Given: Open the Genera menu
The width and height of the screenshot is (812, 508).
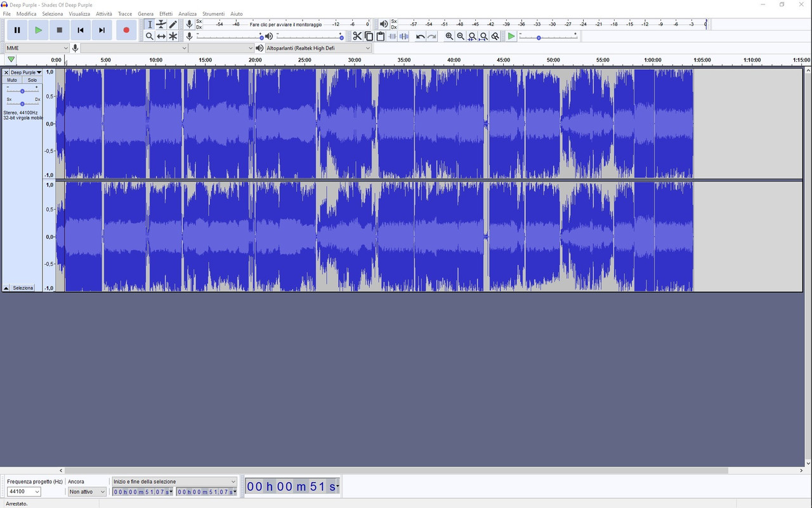Looking at the screenshot, I should pos(146,13).
